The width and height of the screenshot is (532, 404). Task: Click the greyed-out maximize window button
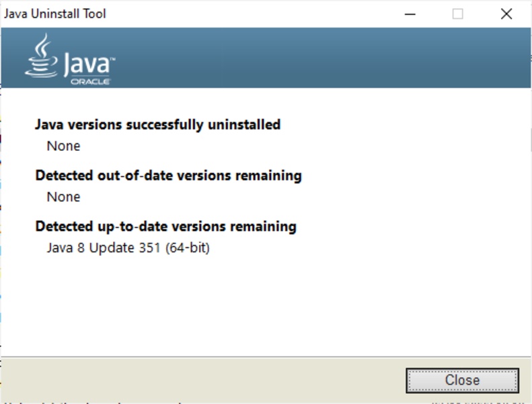tap(457, 13)
